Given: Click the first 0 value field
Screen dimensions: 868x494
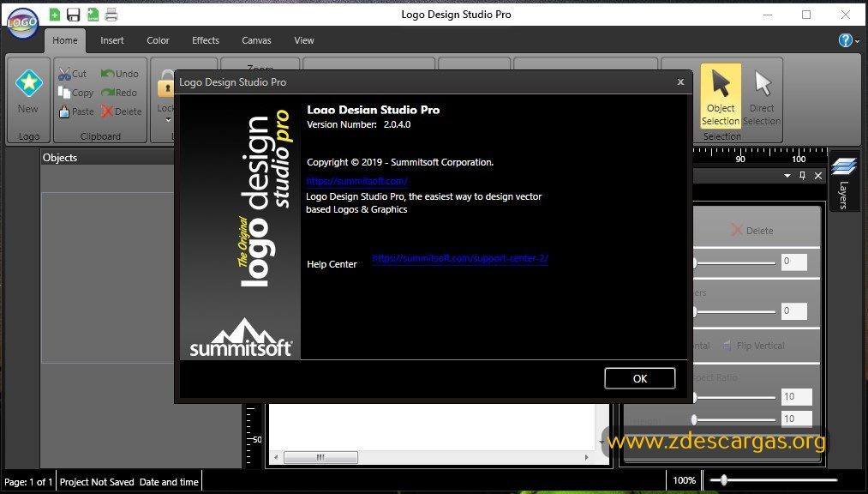Looking at the screenshot, I should tap(793, 262).
